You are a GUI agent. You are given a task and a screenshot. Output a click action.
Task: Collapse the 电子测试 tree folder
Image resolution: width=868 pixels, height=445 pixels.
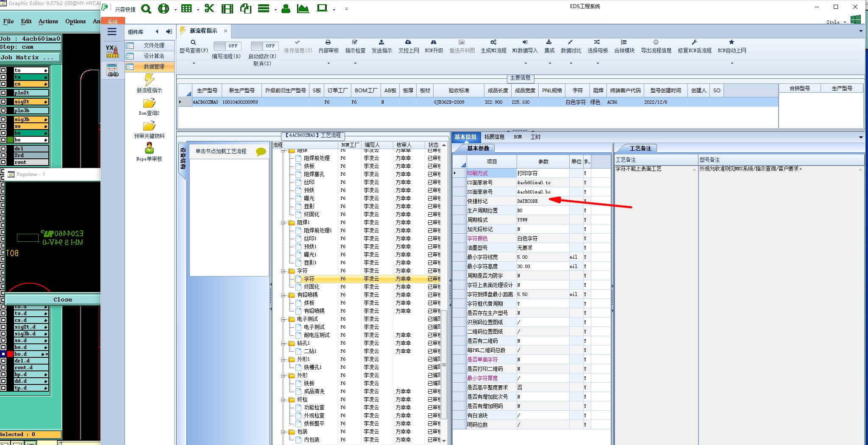[283, 319]
